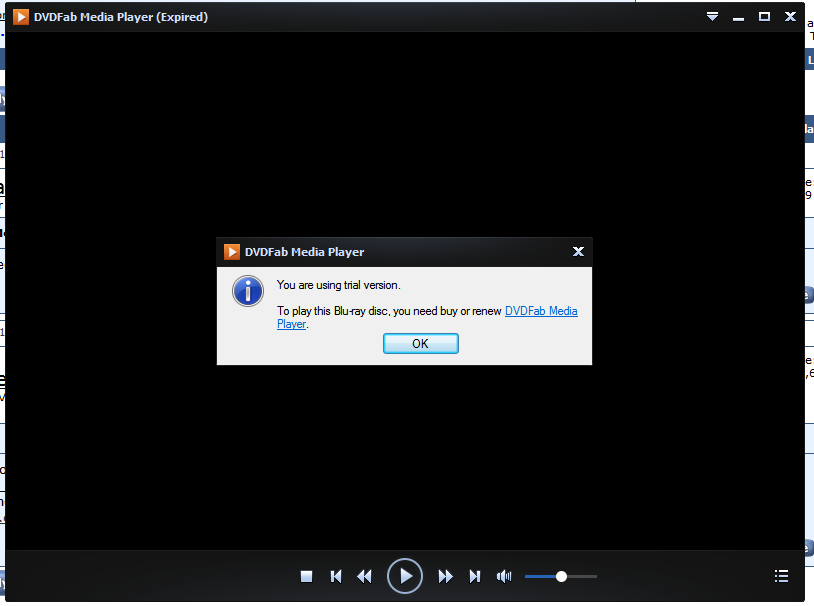Close the main DVDFab Media Player window

point(791,17)
